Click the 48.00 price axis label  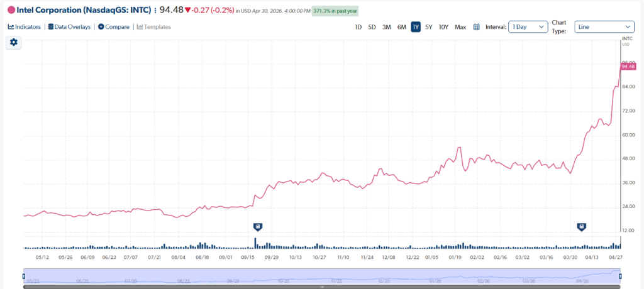628,159
